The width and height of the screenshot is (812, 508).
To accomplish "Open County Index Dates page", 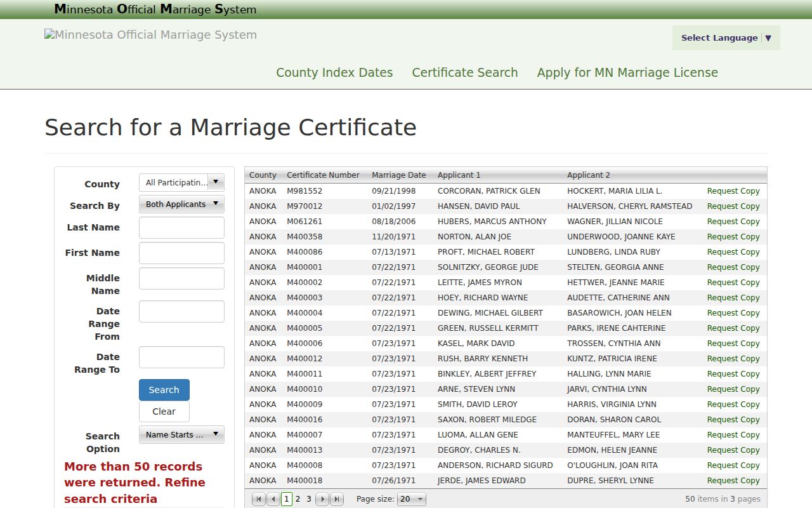I will (334, 72).
